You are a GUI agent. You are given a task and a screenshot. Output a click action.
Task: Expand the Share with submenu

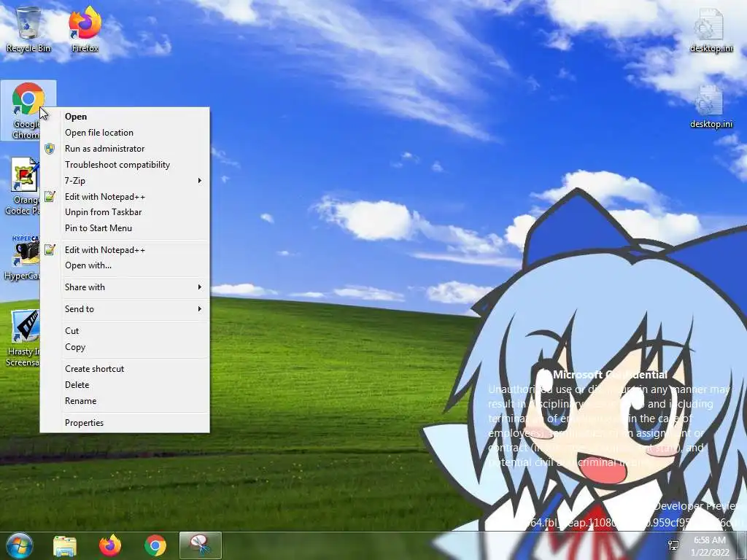[125, 287]
